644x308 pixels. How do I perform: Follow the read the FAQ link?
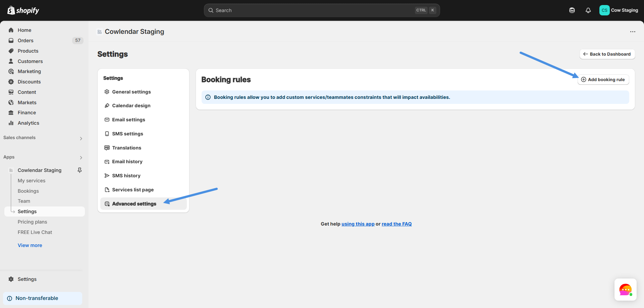point(396,224)
